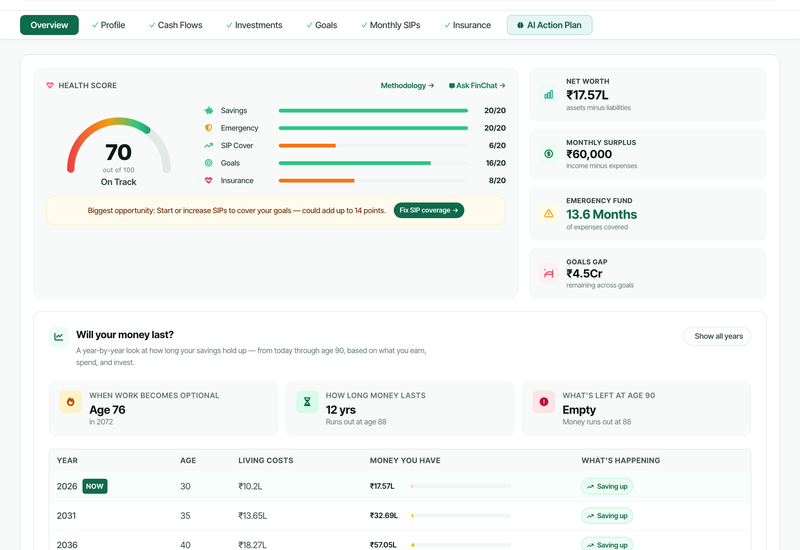Click the YEAR column header
Image resolution: width=800 pixels, height=550 pixels.
67,460
